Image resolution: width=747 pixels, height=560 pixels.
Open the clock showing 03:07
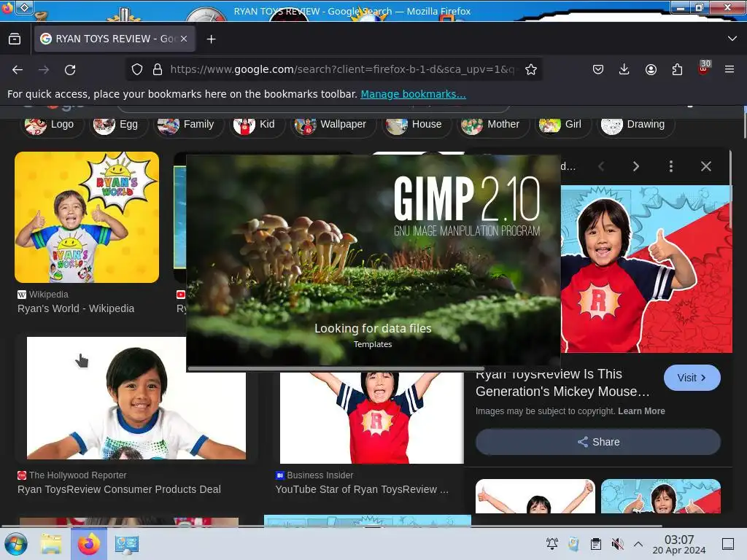679,544
